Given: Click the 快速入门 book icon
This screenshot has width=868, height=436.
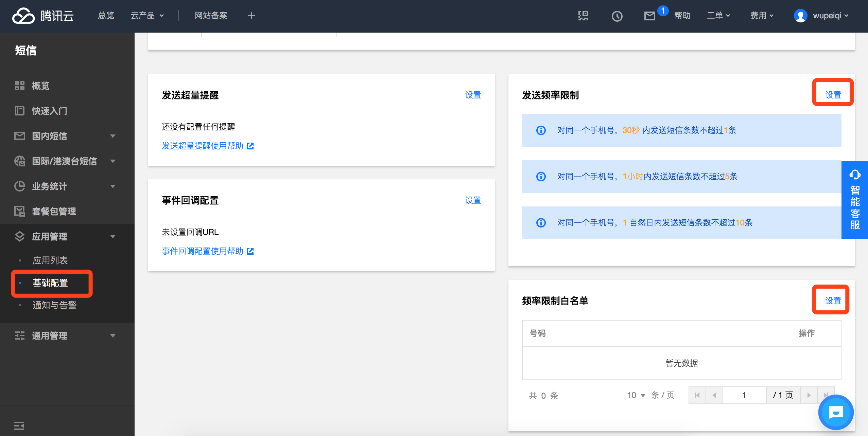Looking at the screenshot, I should (x=20, y=111).
